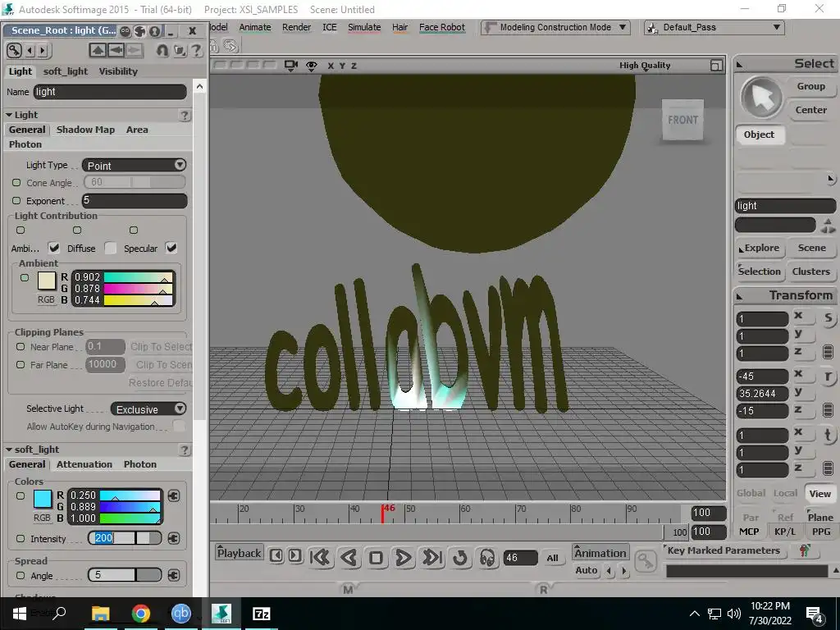Image resolution: width=840 pixels, height=630 pixels.
Task: Open the Default_Pass dropdown
Action: (x=714, y=27)
